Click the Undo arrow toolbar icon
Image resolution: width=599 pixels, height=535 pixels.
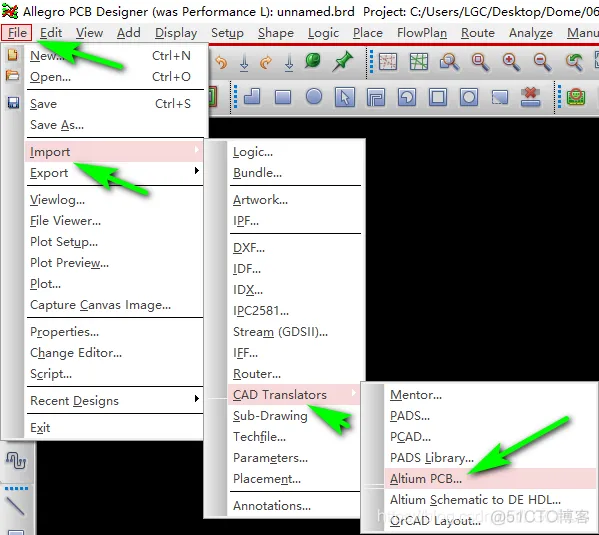click(x=221, y=62)
